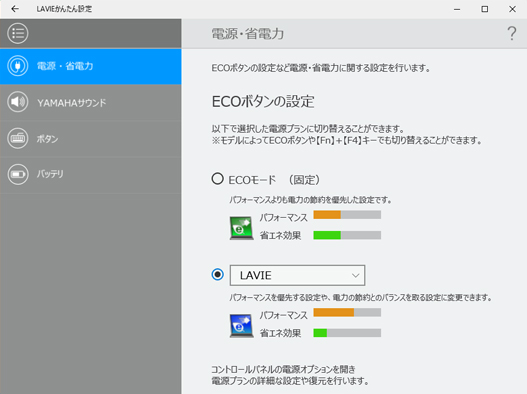Select the ECOモード (固定) radio button
This screenshot has height=394, width=527.
(217, 179)
